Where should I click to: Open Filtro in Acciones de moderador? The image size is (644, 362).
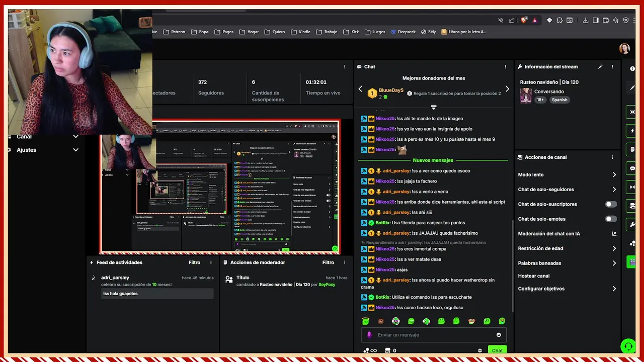328,262
